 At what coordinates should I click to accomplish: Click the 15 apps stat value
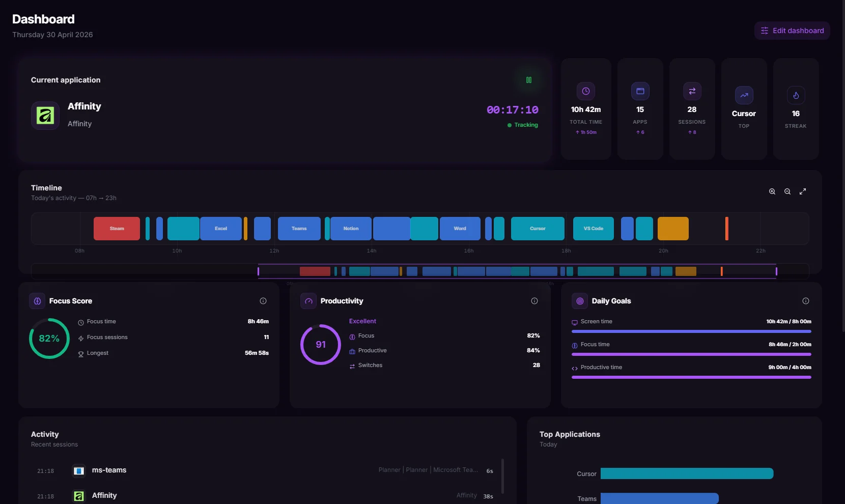640,109
